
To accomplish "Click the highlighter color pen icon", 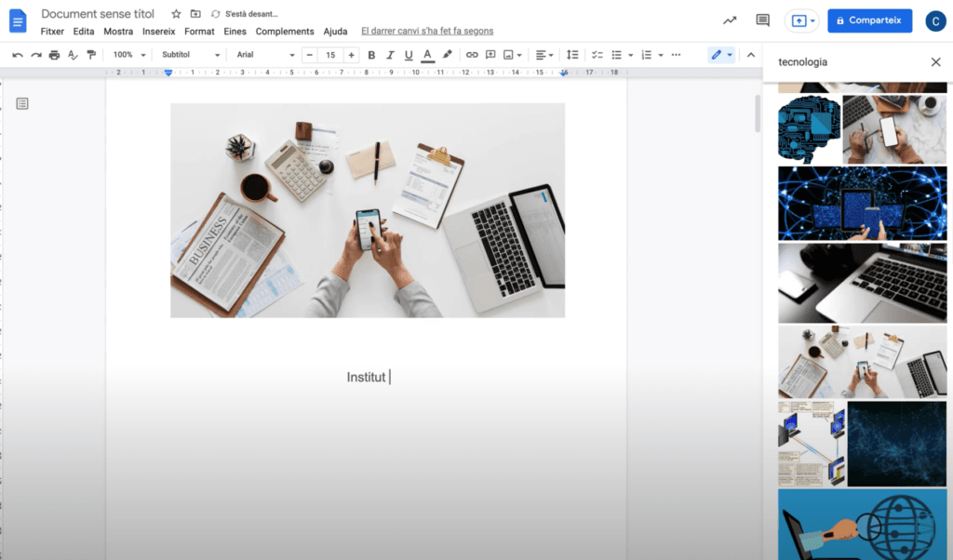I will (x=447, y=55).
